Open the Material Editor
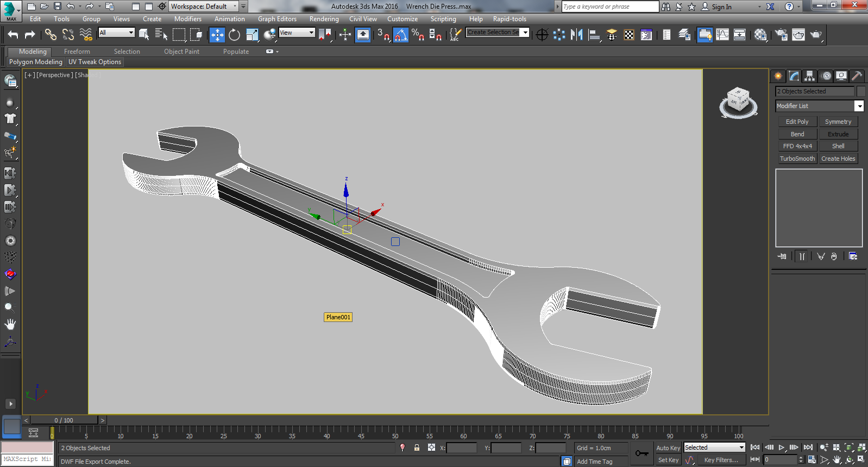 pyautogui.click(x=760, y=35)
